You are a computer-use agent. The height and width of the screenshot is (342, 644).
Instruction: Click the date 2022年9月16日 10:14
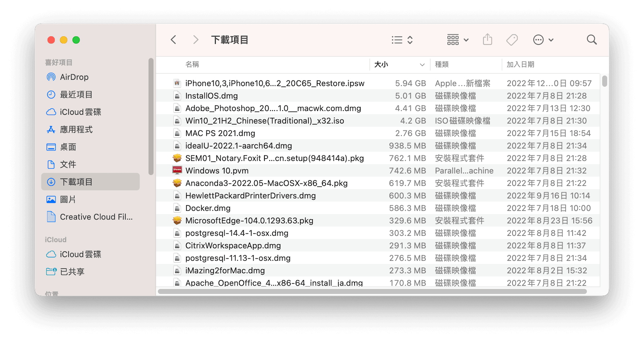tap(548, 196)
